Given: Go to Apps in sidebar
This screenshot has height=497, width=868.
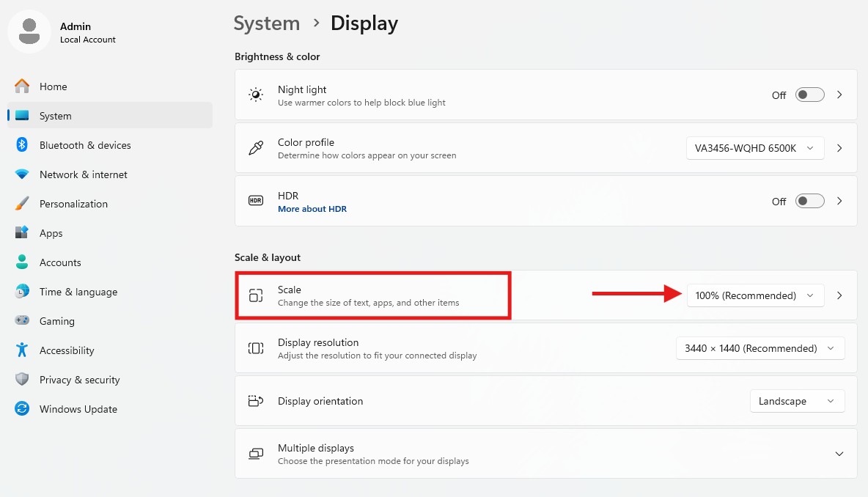Looking at the screenshot, I should (x=51, y=233).
